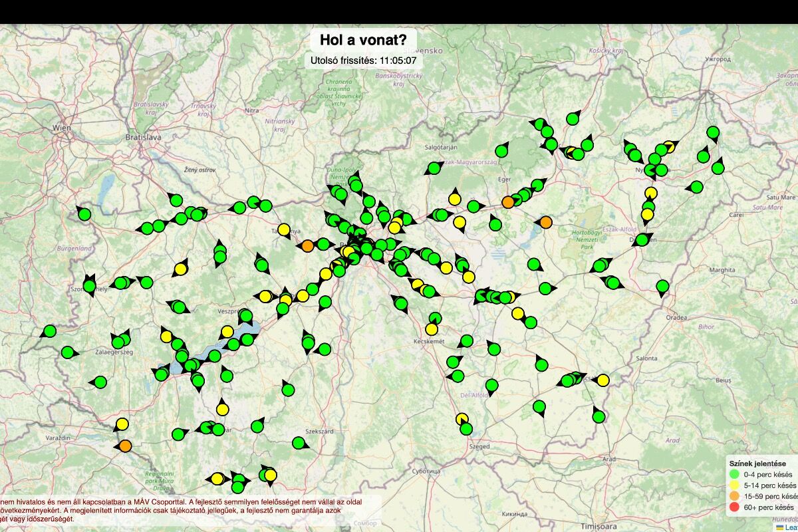Screen dimensions: 798x532
Task: Select the green marker between Nyíregyháza and Satu Mare
Action: pyautogui.click(x=696, y=188)
